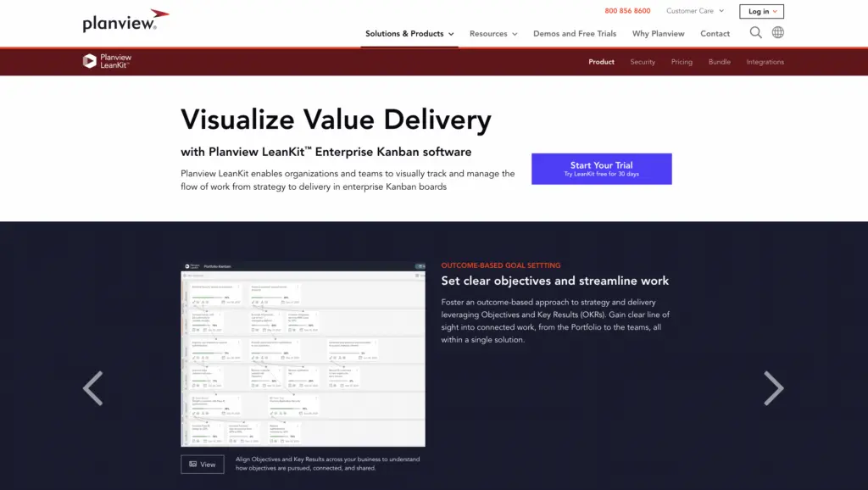This screenshot has width=868, height=490.
Task: Click the Planview logo
Action: [x=125, y=20]
